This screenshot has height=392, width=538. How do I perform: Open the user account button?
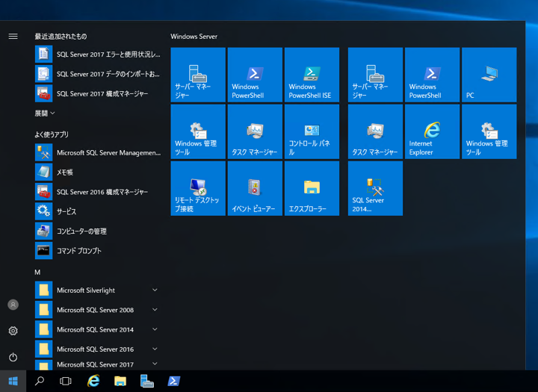click(13, 305)
